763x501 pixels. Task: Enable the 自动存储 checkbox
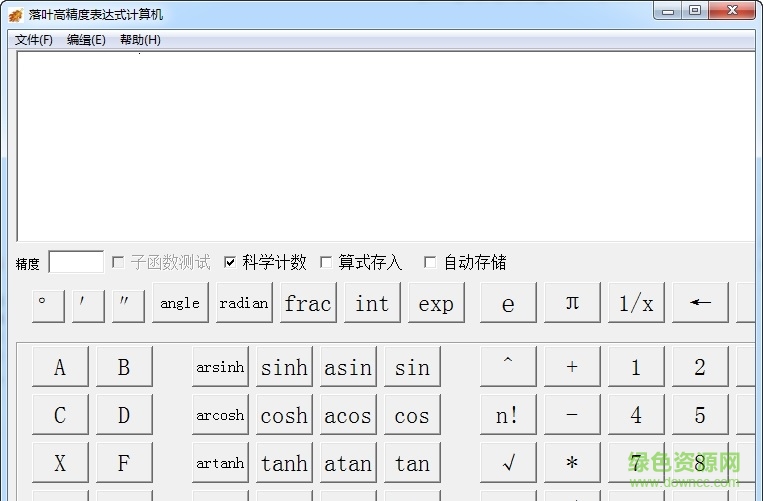[x=430, y=263]
